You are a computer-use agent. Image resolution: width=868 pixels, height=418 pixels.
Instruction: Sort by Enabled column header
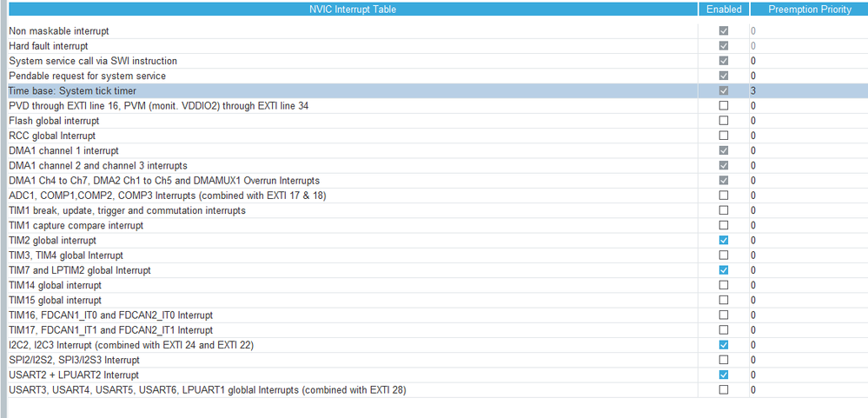click(x=724, y=10)
